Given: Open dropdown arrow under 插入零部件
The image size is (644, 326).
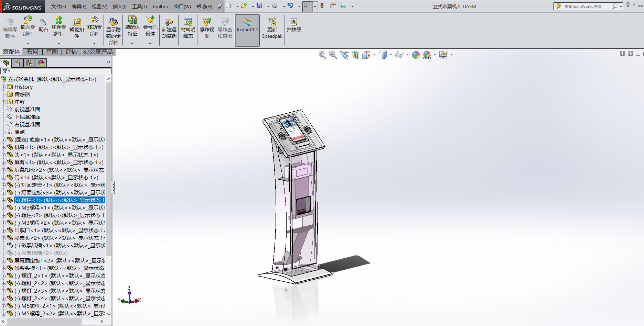Looking at the screenshot, I should coord(28,44).
